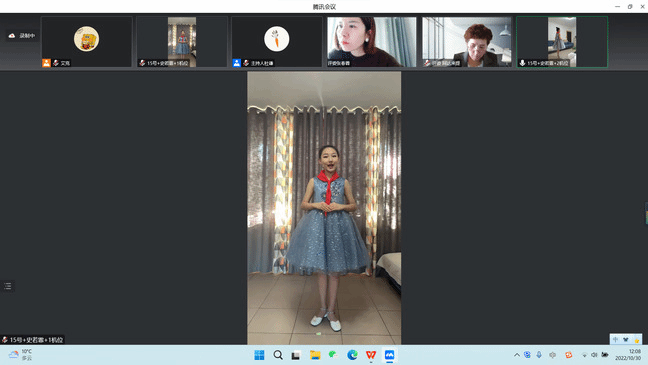
Task: Open taskbar Search
Action: pyautogui.click(x=278, y=355)
